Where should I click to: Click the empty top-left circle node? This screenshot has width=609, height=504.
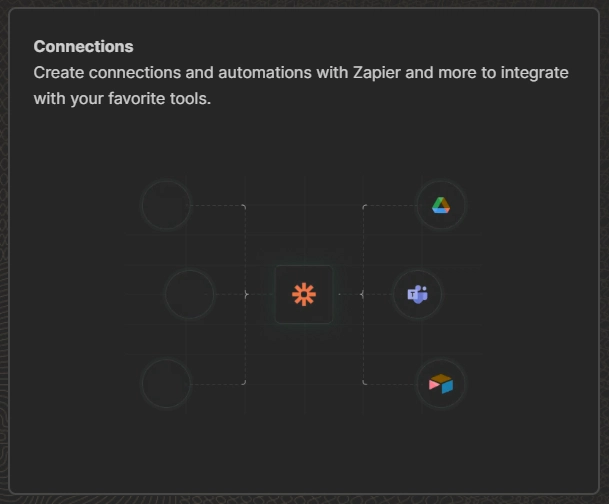click(x=166, y=205)
